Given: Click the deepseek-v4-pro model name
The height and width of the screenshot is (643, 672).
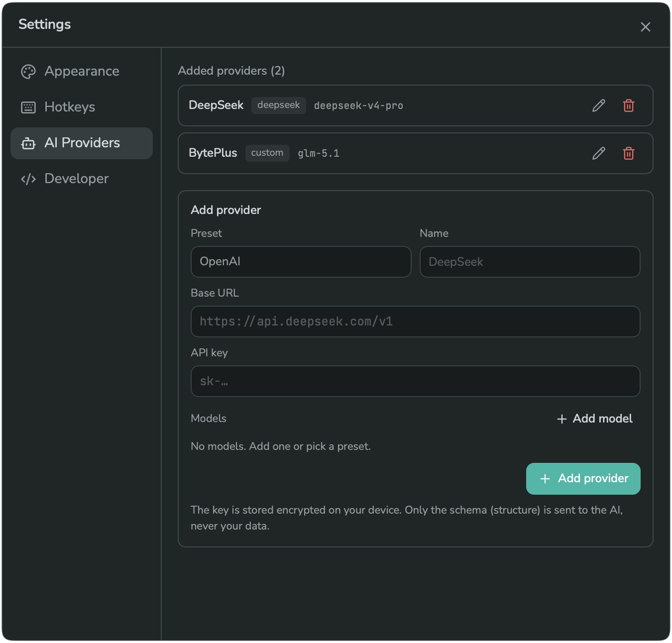Looking at the screenshot, I should (358, 106).
